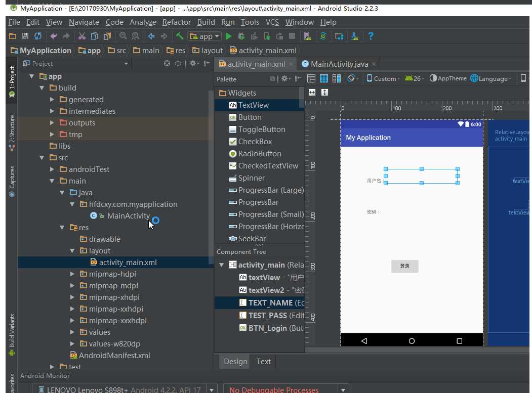Switch to the Design editor tab
This screenshot has height=393, width=532.
click(x=235, y=362)
